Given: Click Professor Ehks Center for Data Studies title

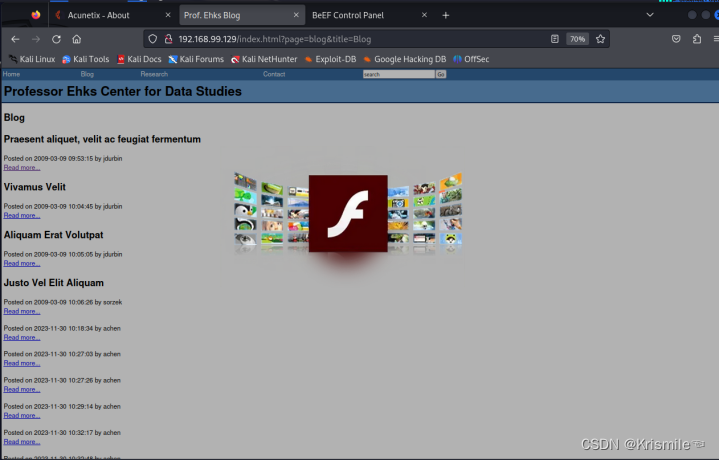Looking at the screenshot, I should [x=123, y=91].
